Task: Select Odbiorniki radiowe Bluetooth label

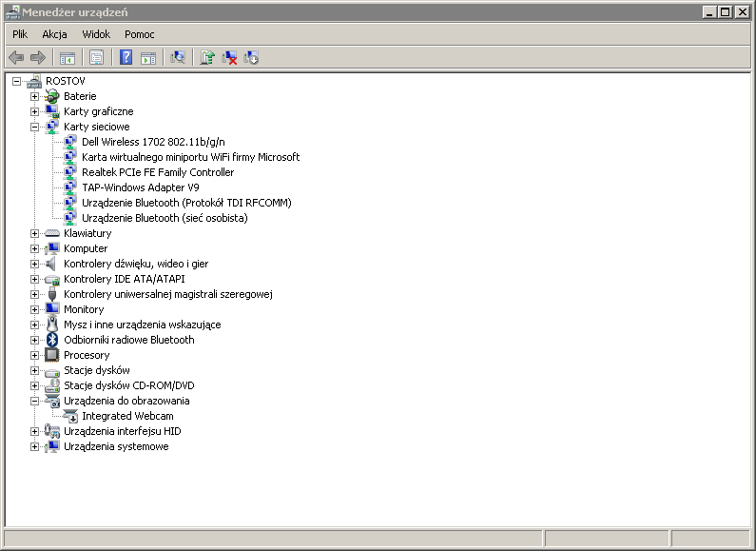Action: coord(129,340)
